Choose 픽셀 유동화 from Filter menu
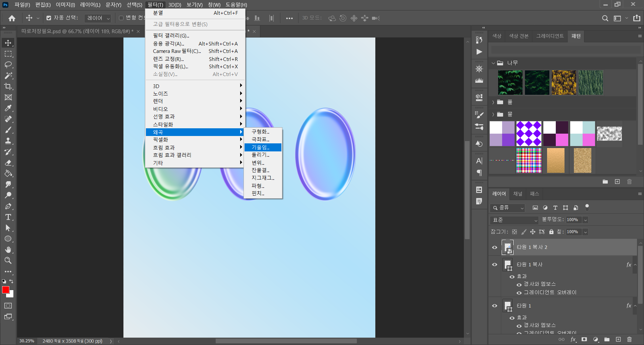 (x=195, y=67)
